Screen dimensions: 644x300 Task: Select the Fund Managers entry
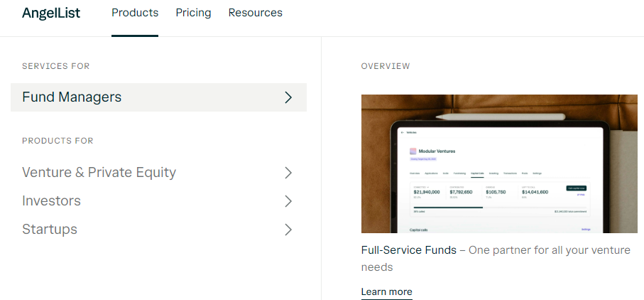coord(72,97)
